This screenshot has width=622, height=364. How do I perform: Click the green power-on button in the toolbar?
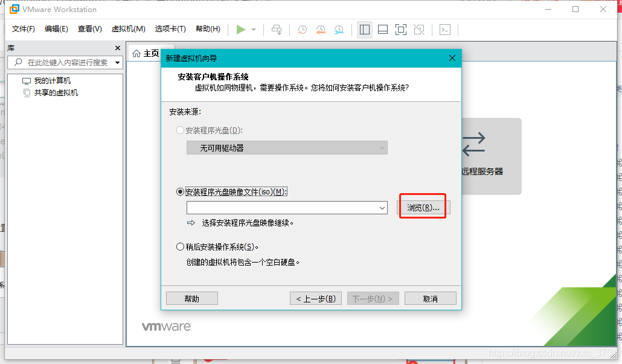240,30
